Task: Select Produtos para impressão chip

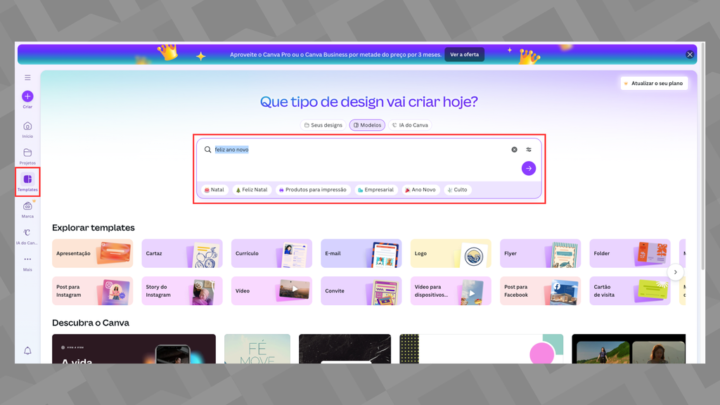Action: pyautogui.click(x=313, y=190)
